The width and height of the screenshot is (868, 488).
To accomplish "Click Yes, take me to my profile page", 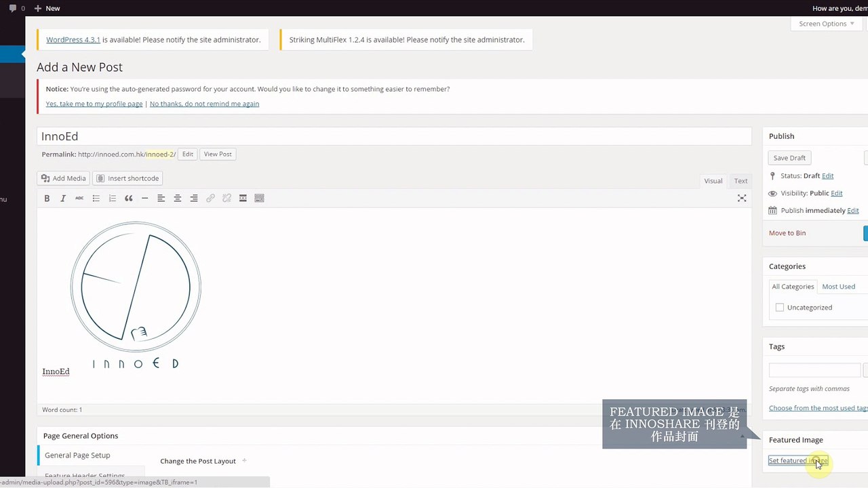I will coord(94,104).
